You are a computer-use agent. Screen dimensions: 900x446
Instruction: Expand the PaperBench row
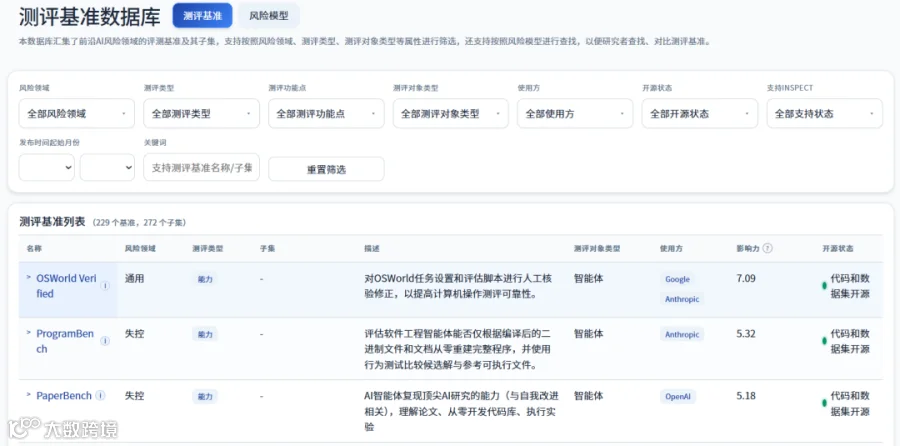[29, 395]
